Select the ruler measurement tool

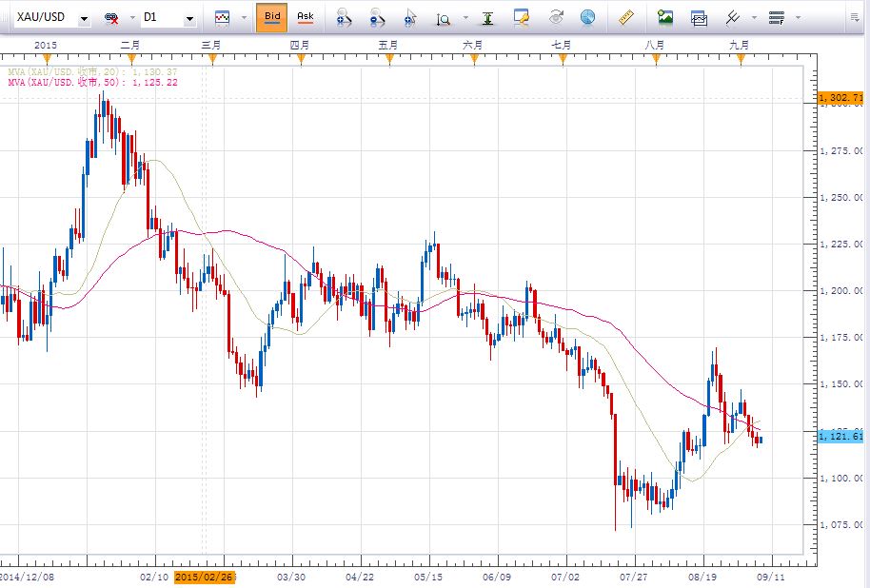(625, 17)
